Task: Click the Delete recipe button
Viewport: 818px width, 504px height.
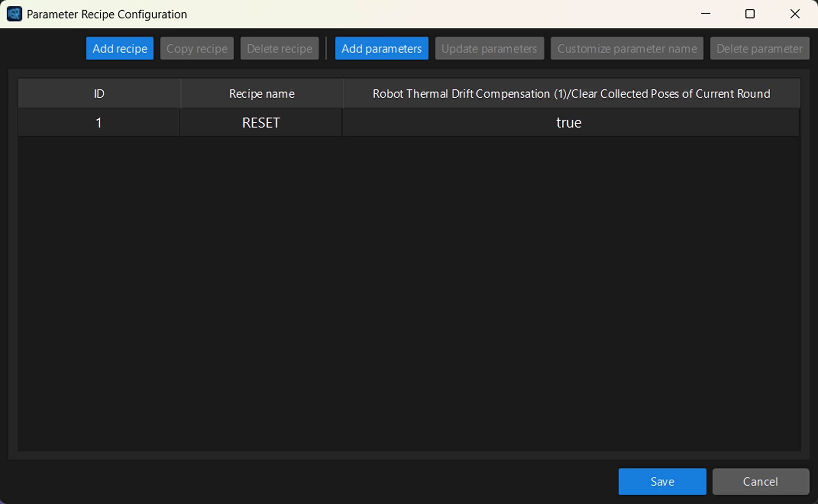Action: point(280,48)
